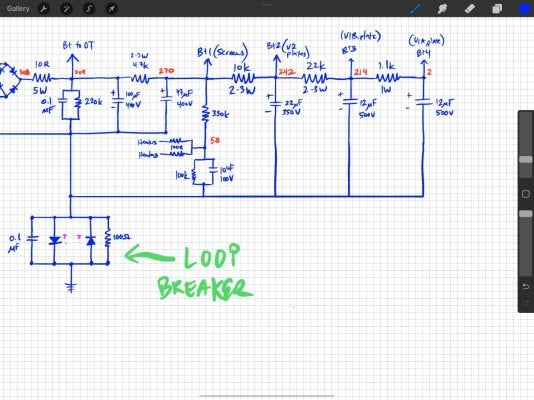Activate the Selection tool (S icon)
The image size is (534, 400).
click(x=89, y=9)
